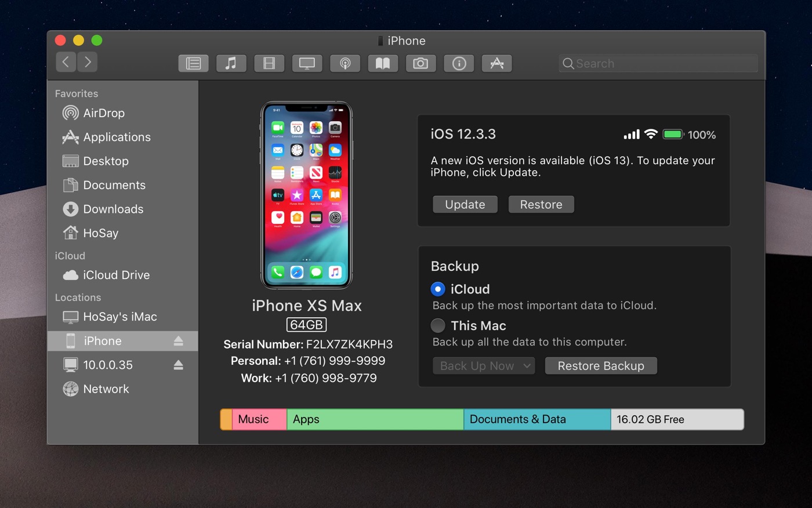Click the Documents & Data storage segment

tap(537, 419)
